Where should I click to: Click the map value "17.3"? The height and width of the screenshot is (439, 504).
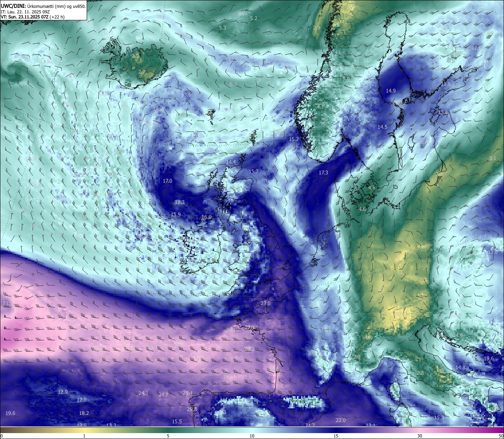323,173
